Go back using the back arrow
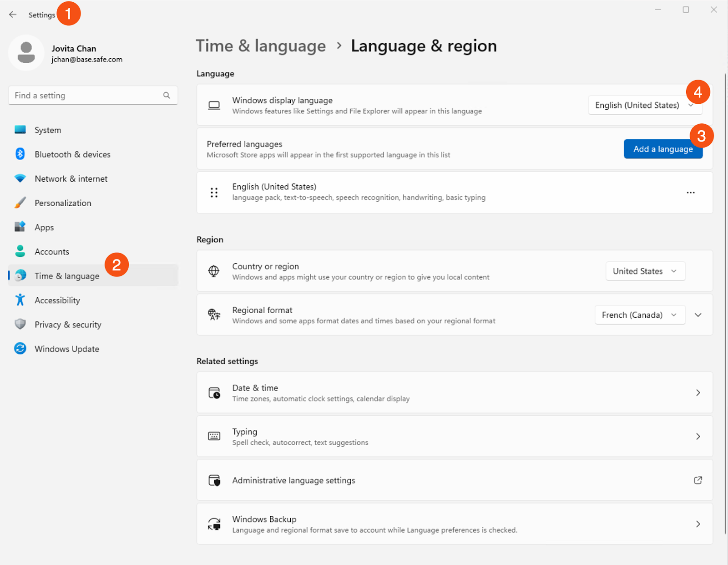Screen dimensions: 728x565 pos(13,15)
